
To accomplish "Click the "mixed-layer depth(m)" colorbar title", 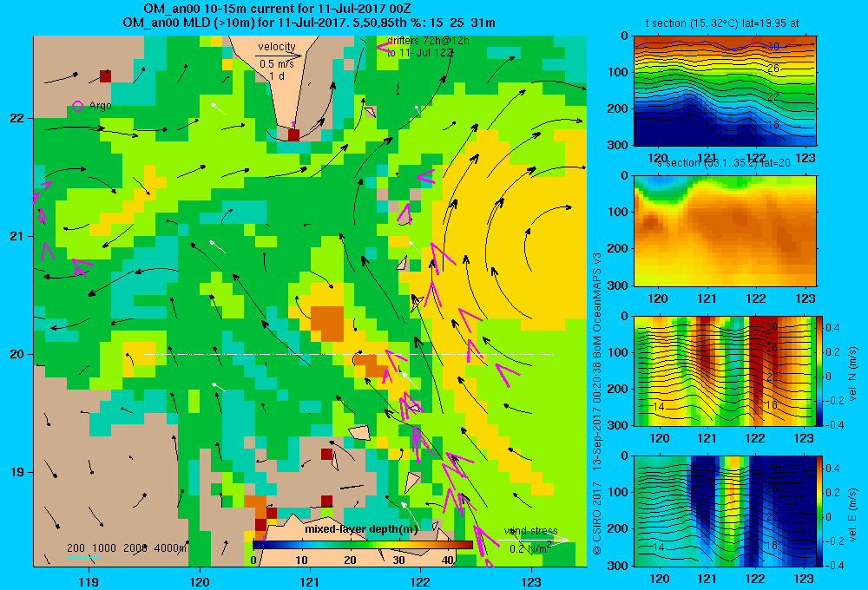I will [361, 528].
